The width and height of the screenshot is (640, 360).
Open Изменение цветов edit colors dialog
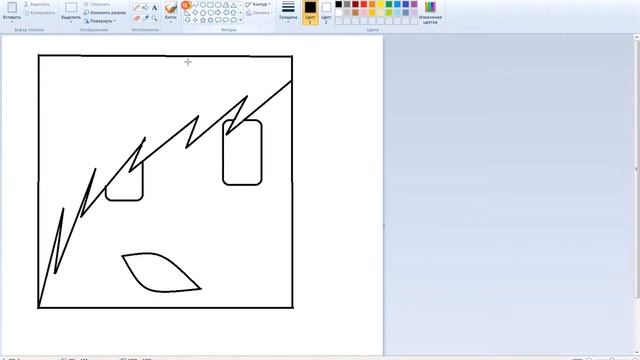[430, 12]
